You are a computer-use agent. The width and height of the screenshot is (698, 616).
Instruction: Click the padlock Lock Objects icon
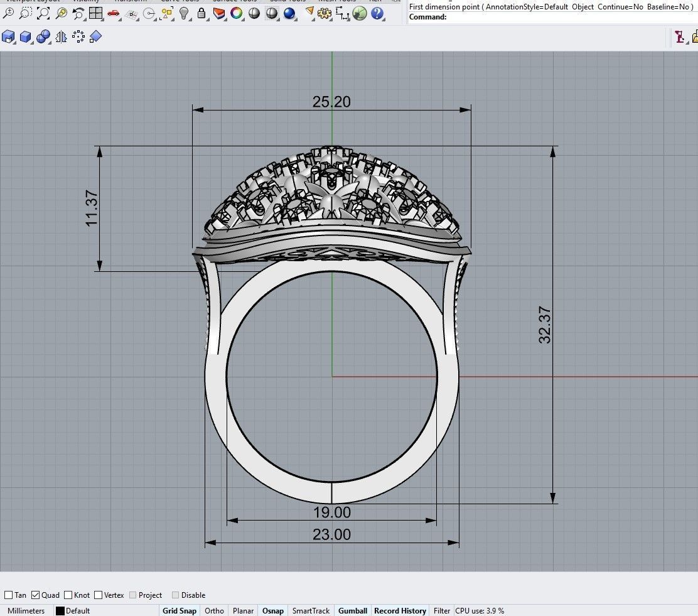[x=201, y=13]
